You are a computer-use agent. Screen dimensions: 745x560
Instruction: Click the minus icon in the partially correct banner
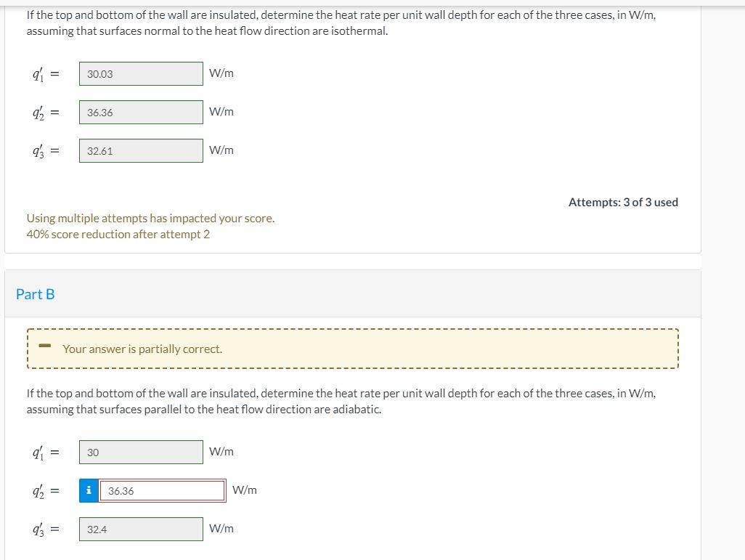click(45, 346)
